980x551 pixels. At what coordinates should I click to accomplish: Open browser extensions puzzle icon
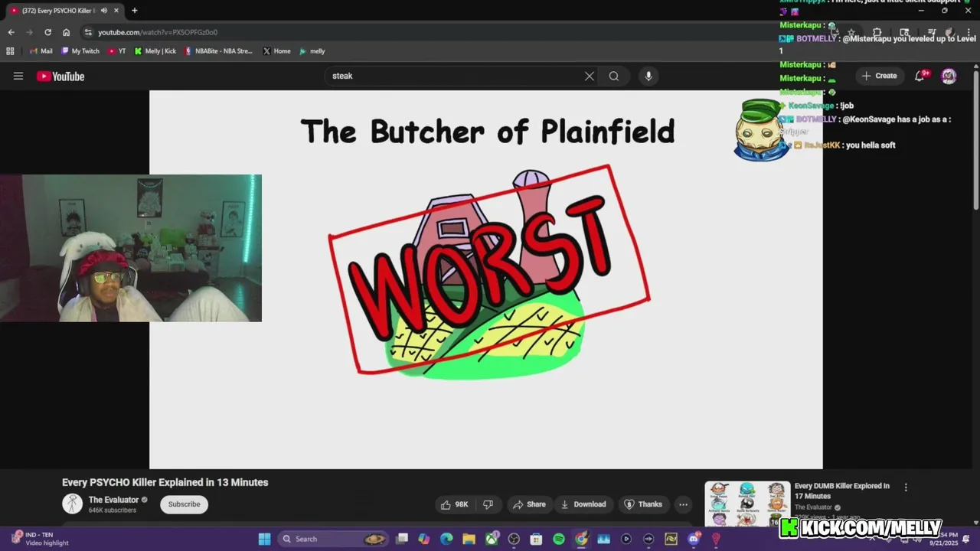coord(877,32)
